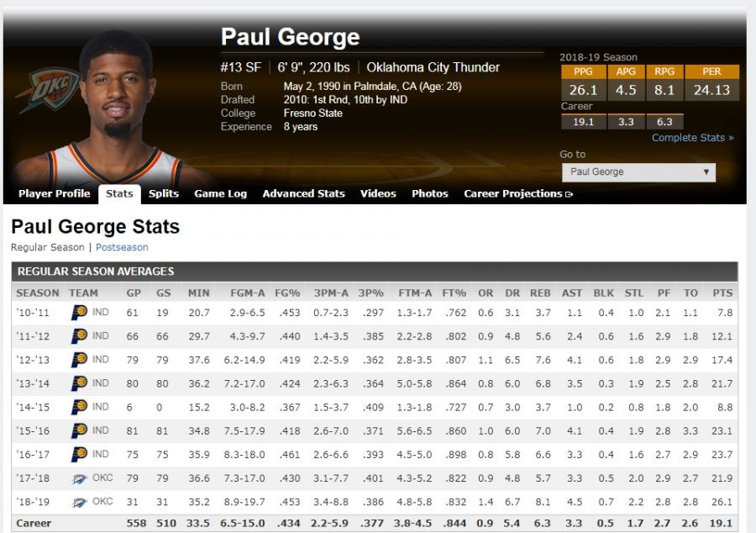Click Paul George's headshot photo
The image size is (756, 533).
point(114,110)
